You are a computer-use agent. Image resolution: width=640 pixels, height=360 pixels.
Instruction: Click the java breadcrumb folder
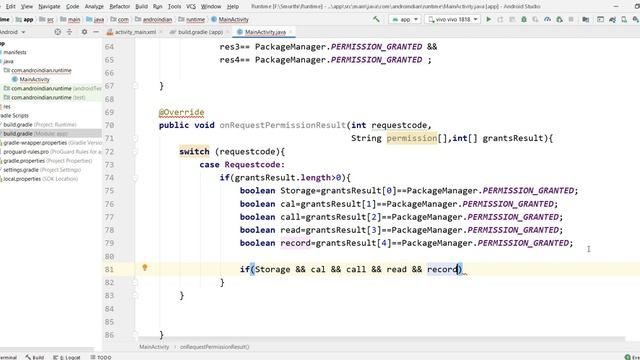pyautogui.click(x=95, y=19)
